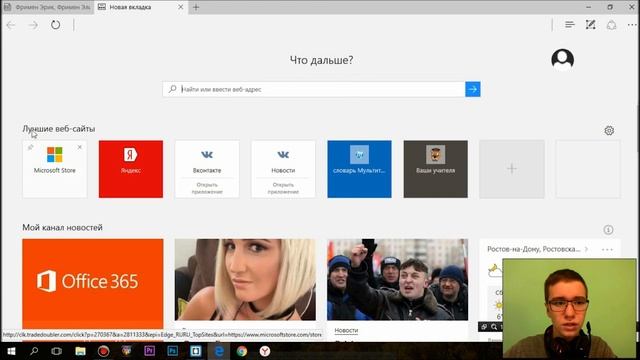
Task: Open the Ваши учителя dark tile
Action: click(x=436, y=169)
